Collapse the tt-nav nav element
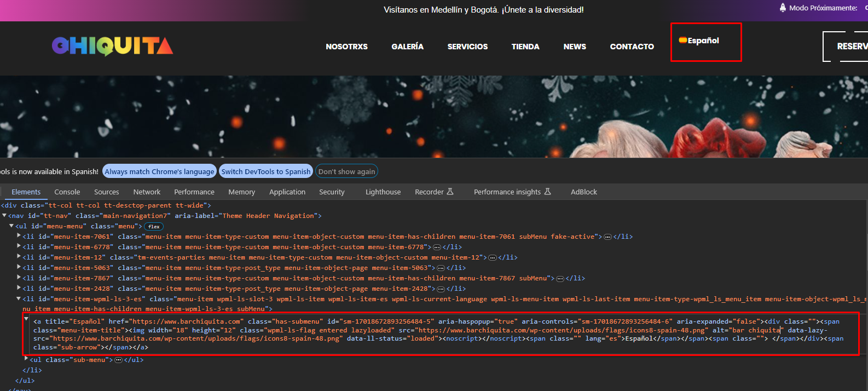 coord(4,215)
